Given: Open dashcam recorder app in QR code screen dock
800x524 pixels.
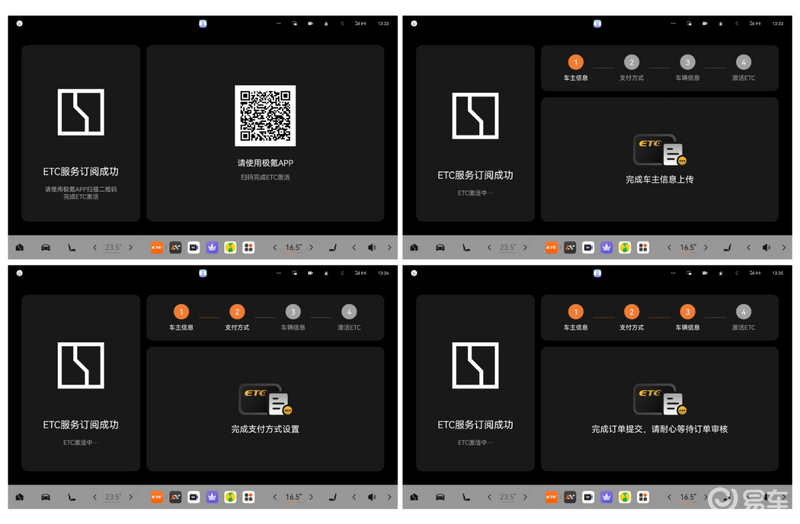Looking at the screenshot, I should [x=193, y=247].
